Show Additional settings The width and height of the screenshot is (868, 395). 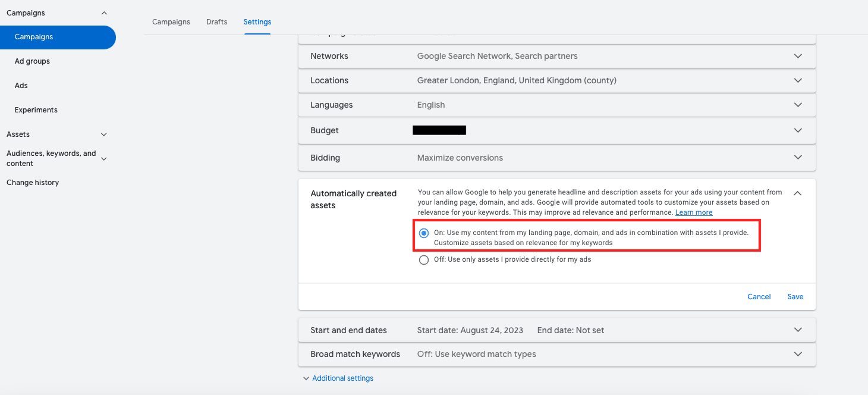(x=342, y=378)
